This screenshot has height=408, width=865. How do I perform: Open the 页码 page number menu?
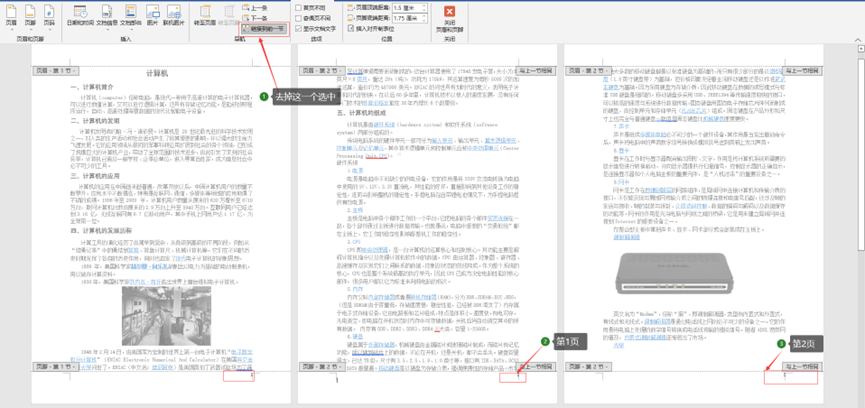(49, 15)
